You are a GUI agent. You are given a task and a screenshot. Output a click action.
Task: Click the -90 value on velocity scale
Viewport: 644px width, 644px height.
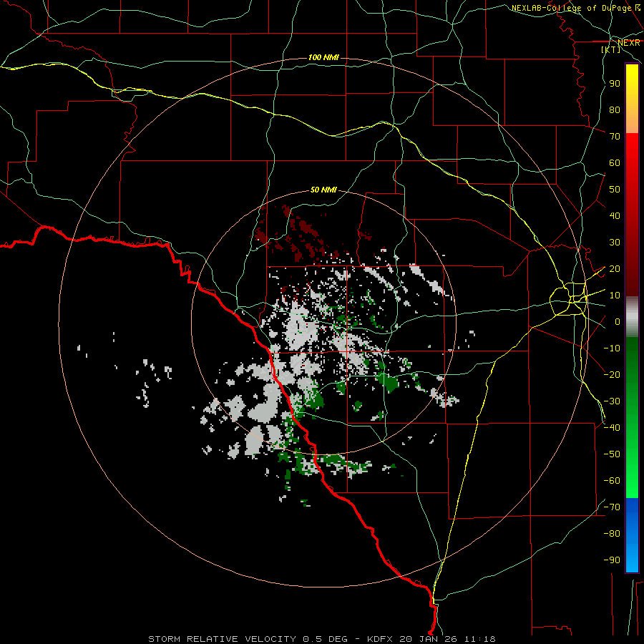tap(612, 560)
